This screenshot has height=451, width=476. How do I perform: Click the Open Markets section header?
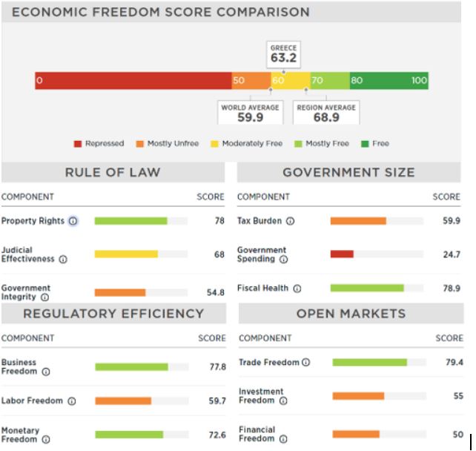coord(351,314)
